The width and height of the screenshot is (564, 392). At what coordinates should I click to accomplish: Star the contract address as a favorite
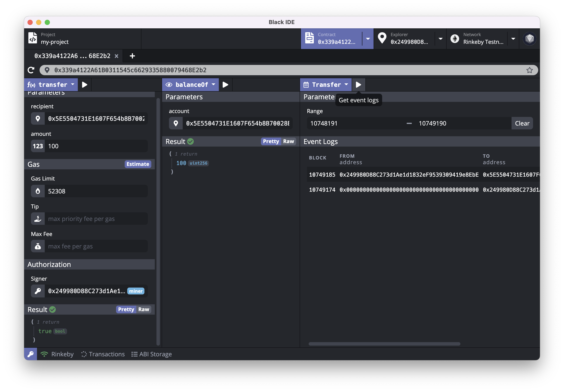tap(529, 70)
